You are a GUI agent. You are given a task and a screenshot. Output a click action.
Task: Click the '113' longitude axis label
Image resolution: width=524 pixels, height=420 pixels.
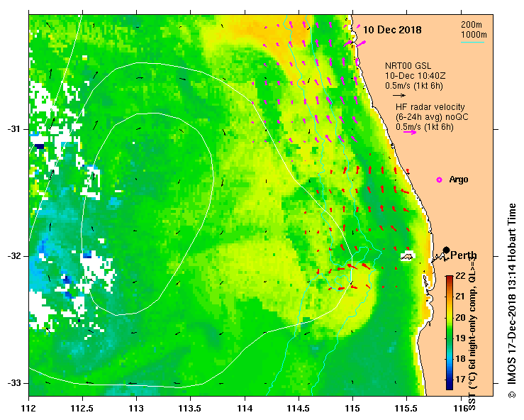(136, 409)
